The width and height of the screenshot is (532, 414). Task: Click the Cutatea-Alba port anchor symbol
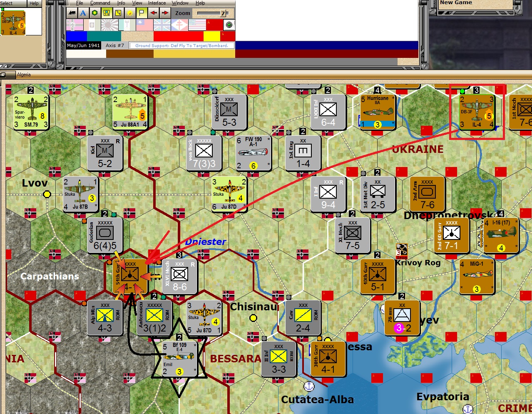coord(309,387)
